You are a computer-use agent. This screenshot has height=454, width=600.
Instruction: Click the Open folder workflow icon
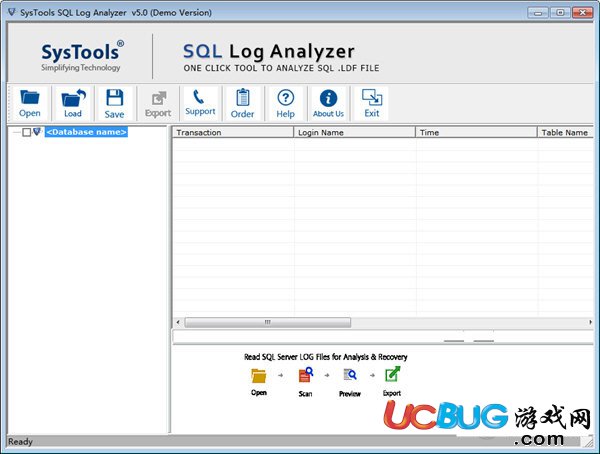coord(259,376)
